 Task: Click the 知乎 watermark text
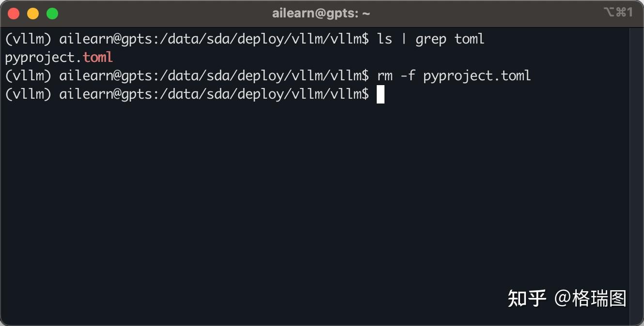pyautogui.click(x=527, y=298)
